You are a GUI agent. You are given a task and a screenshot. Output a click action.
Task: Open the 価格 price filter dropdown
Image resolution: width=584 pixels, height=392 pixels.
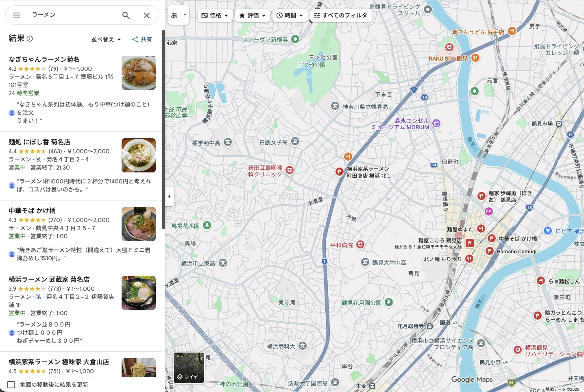click(215, 15)
